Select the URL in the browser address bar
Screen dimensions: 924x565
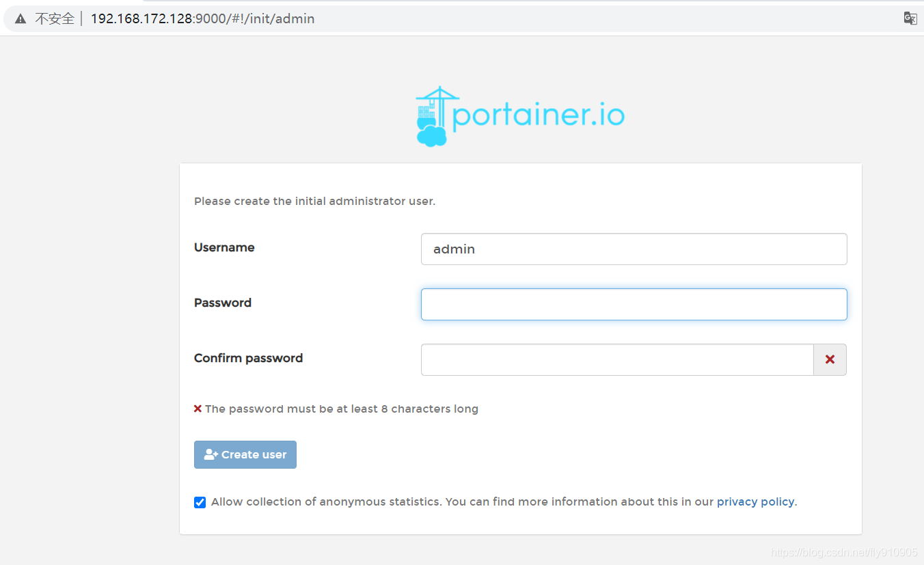202,18
